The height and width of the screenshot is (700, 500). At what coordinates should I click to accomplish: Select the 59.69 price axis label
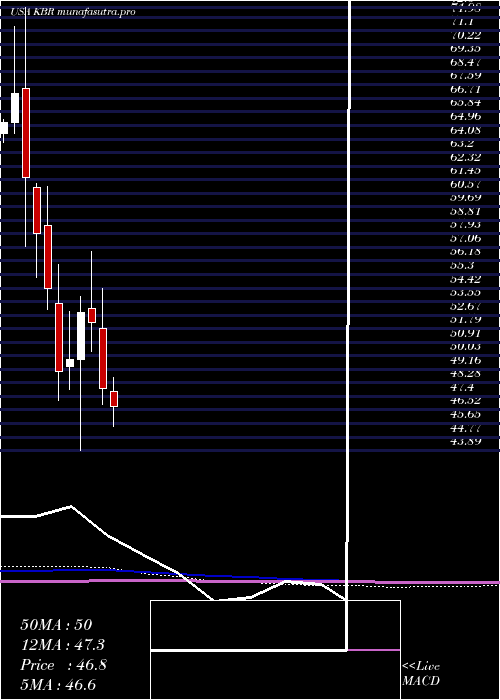[x=467, y=198]
